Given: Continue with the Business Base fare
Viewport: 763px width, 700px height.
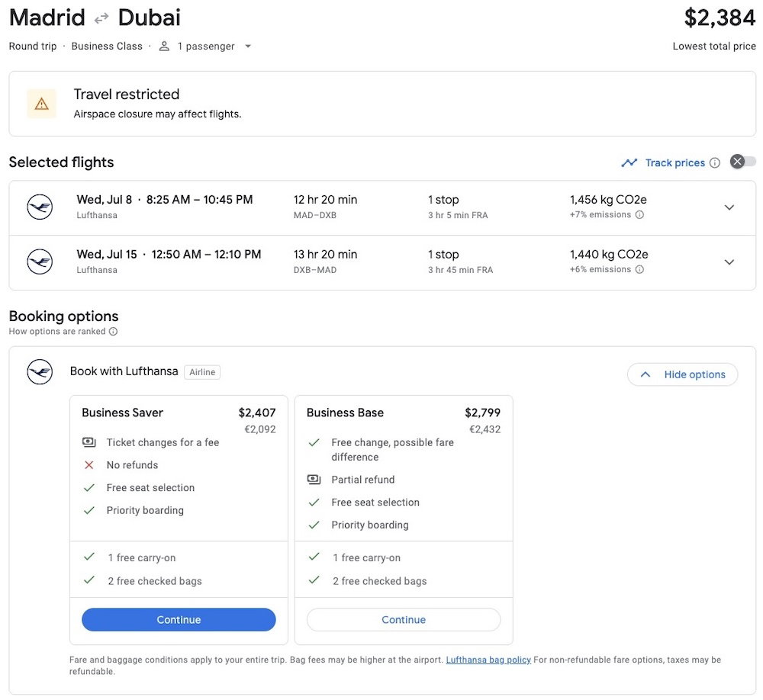Looking at the screenshot, I should click(x=404, y=620).
